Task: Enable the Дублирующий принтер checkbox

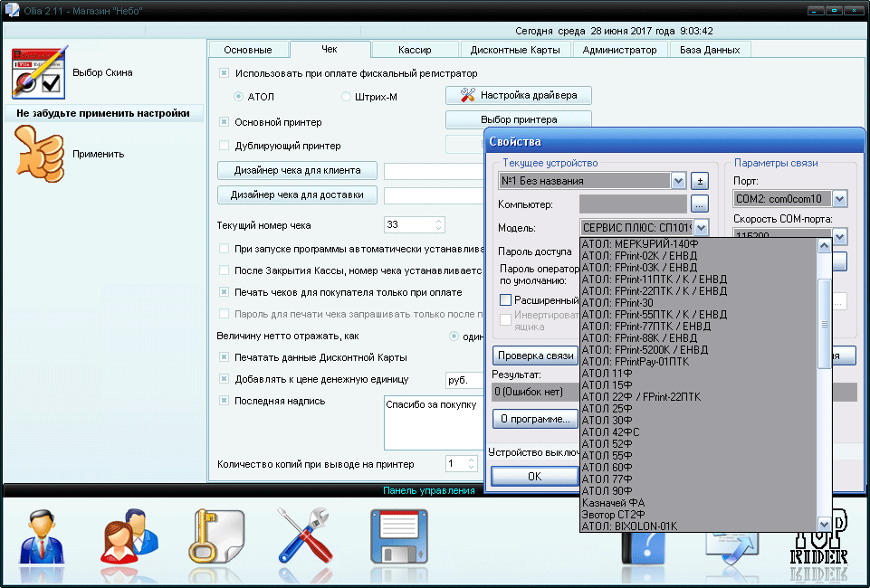Action: pos(225,146)
